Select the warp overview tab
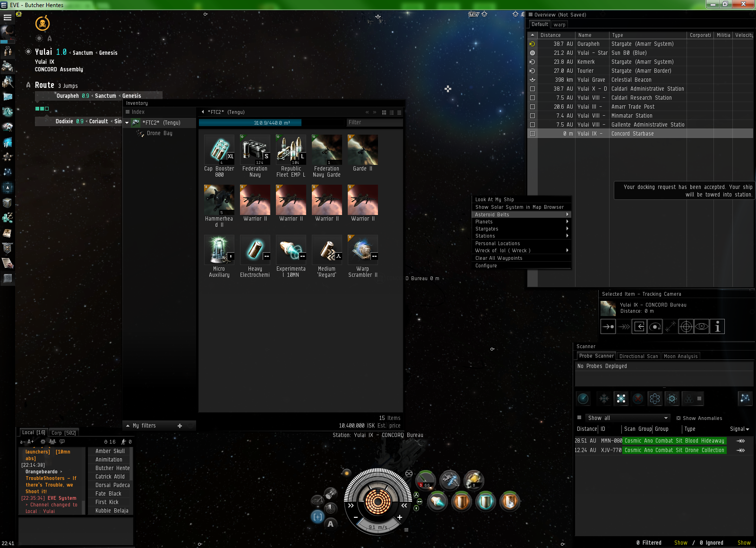The height and width of the screenshot is (548, 756). (559, 25)
